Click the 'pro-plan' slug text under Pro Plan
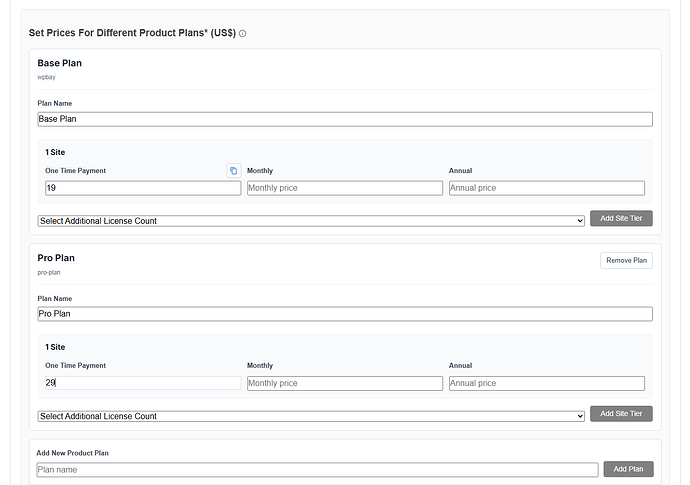 point(49,272)
